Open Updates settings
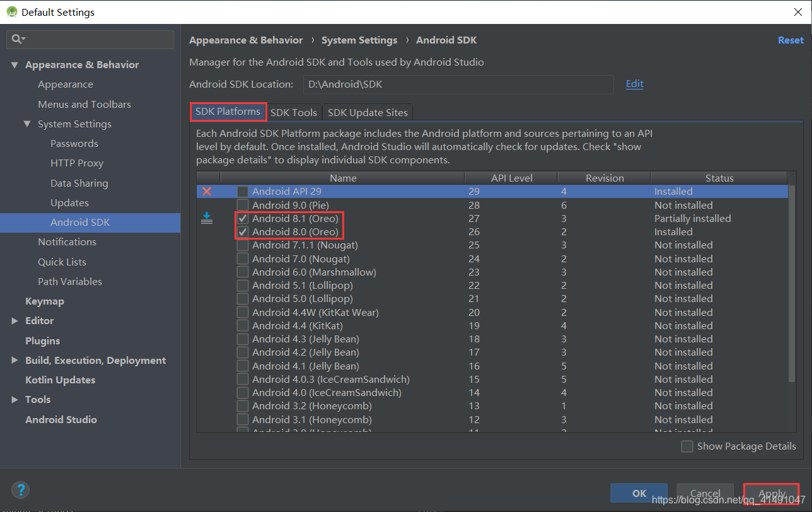812x512 pixels. point(69,202)
